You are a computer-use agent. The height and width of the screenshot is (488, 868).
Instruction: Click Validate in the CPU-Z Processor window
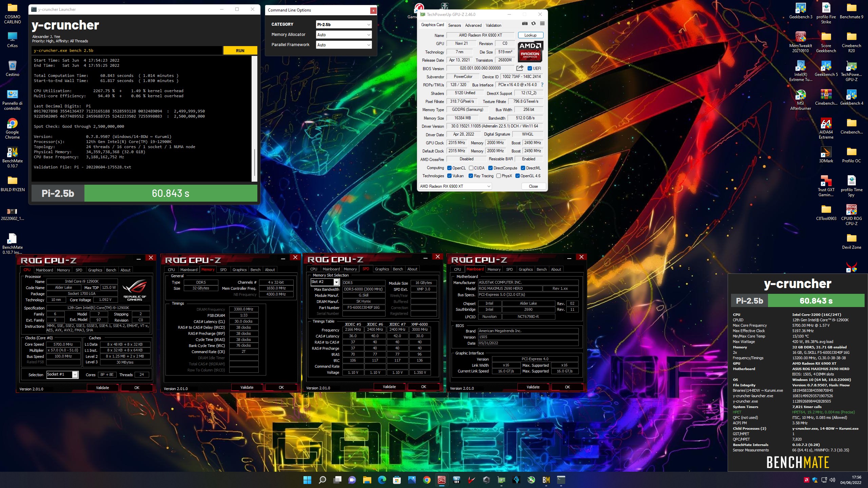[x=102, y=388]
